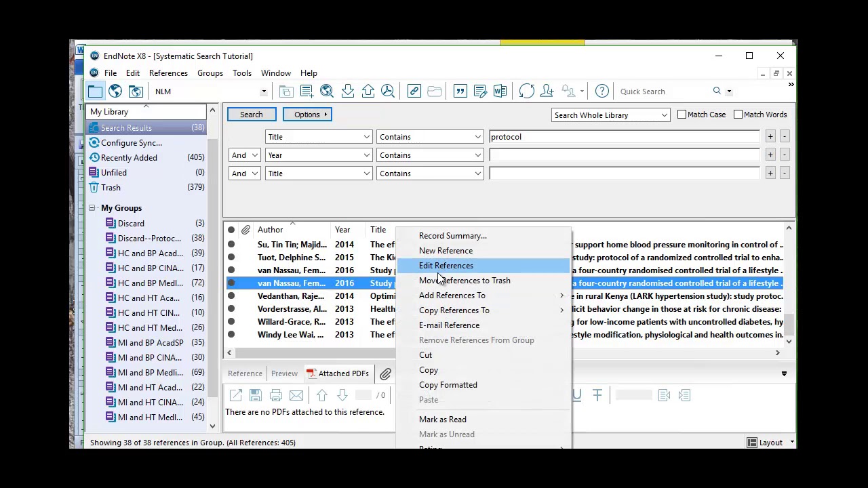The height and width of the screenshot is (488, 868).
Task: Click the Sync Library toolbar icon
Action: [526, 91]
